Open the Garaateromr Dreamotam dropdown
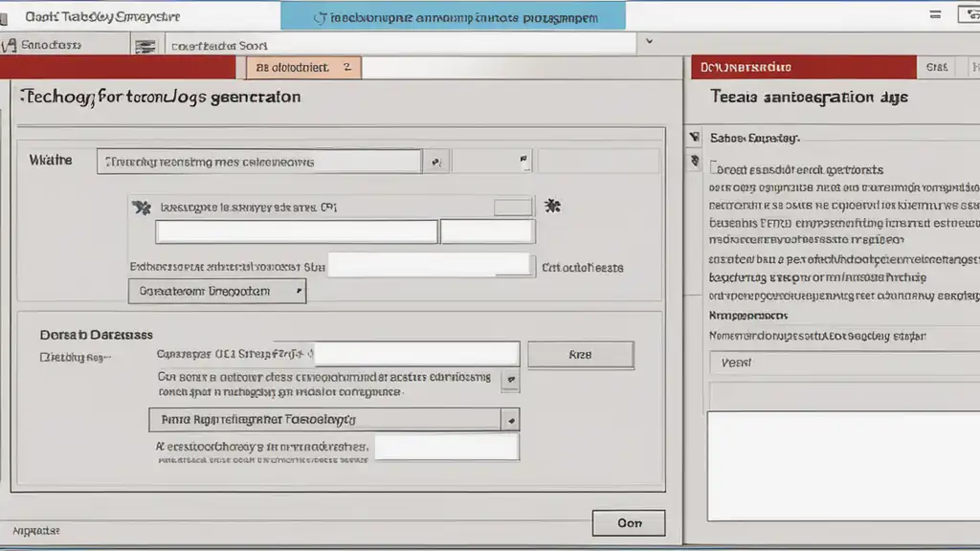Screen dimensions: 980x551 coord(217,291)
